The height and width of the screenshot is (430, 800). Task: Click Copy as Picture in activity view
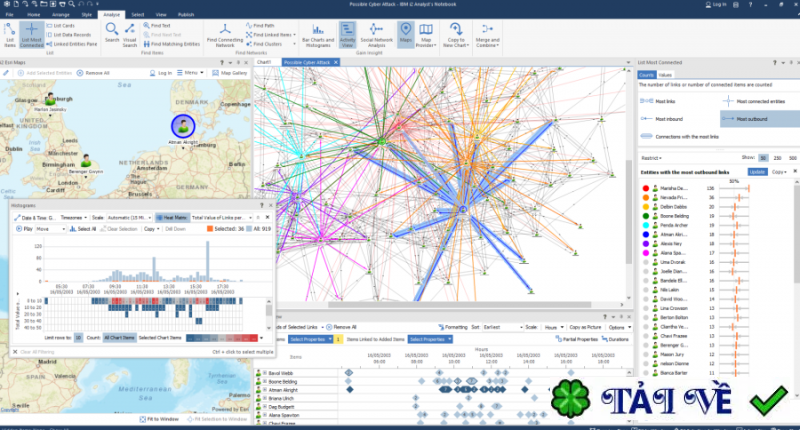(585, 327)
